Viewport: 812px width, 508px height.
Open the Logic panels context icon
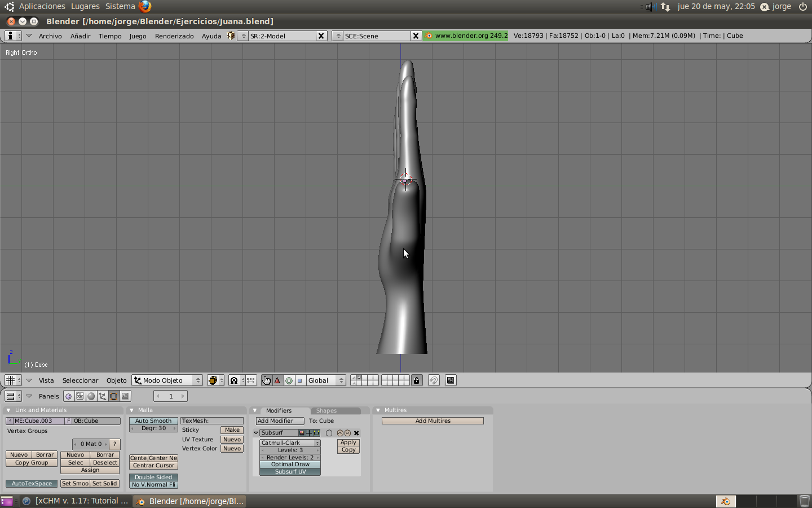(x=69, y=396)
